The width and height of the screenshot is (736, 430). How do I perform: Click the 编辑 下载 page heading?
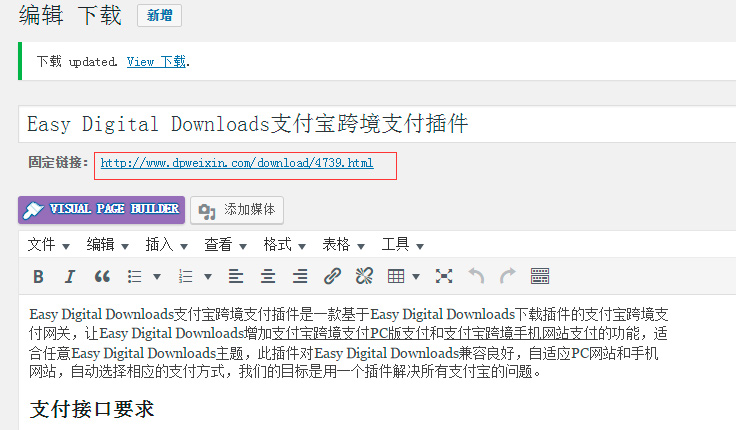(70, 15)
